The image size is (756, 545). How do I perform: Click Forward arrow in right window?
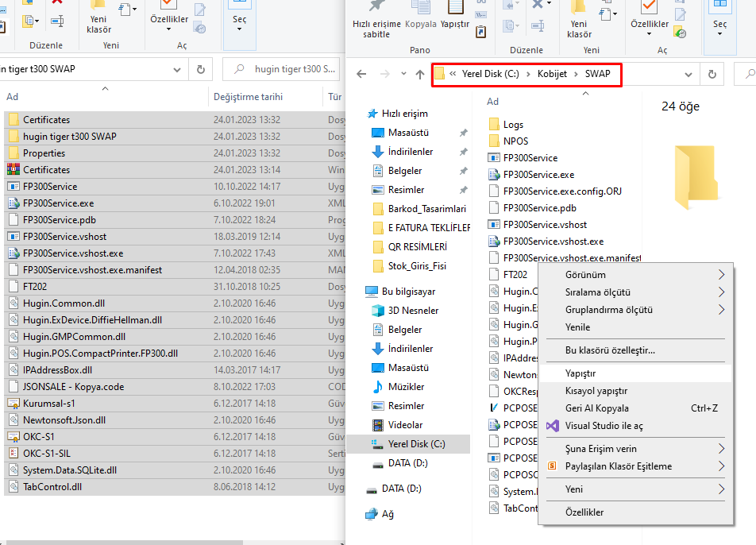point(384,74)
